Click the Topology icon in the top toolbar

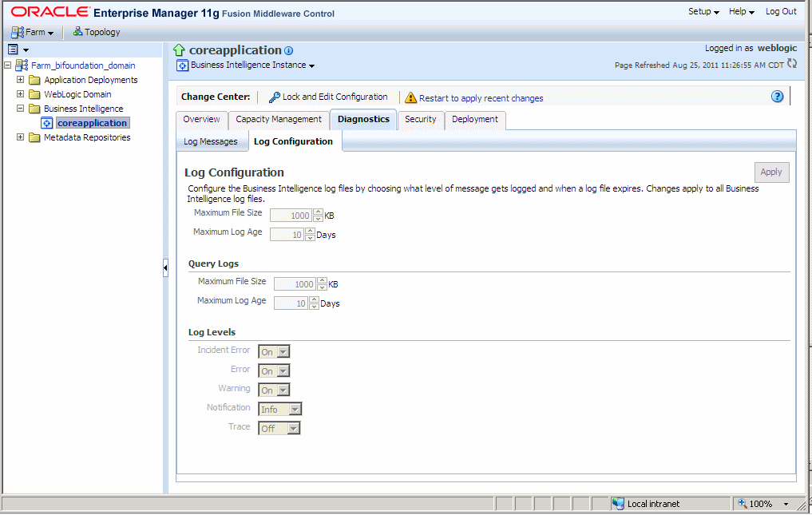click(77, 32)
